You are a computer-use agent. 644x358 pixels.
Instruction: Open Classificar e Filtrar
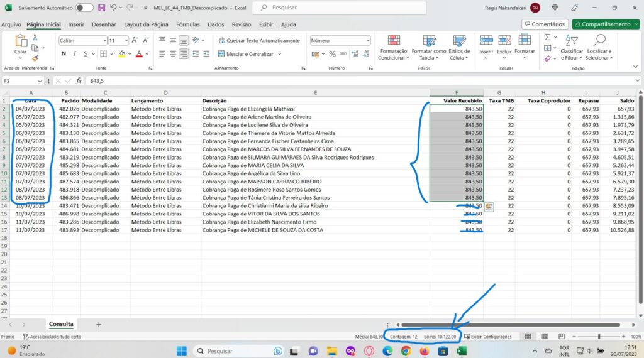tap(572, 47)
